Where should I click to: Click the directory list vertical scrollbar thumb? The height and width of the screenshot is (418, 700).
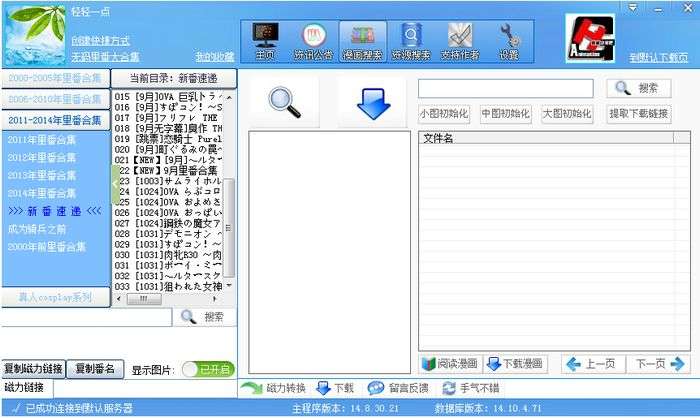(x=229, y=228)
